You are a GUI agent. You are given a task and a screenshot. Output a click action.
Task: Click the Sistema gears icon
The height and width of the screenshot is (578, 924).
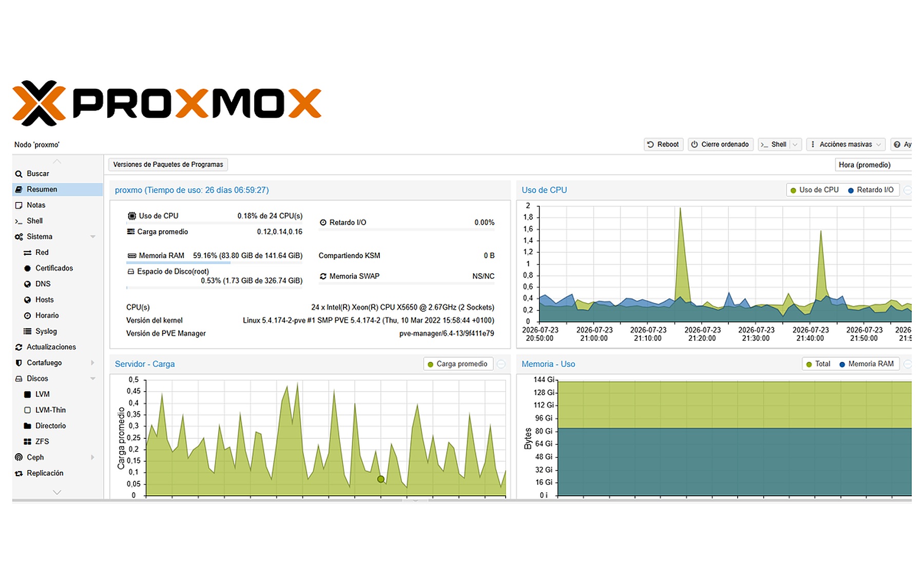19,237
